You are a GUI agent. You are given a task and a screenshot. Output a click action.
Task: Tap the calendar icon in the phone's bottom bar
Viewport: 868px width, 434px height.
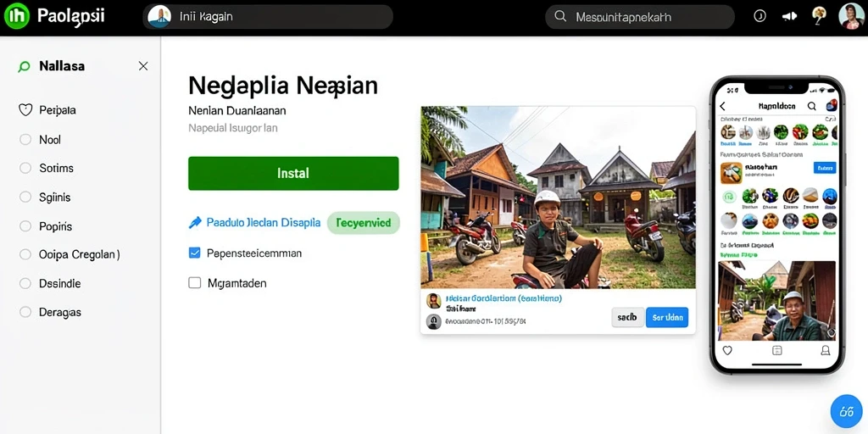click(x=776, y=350)
